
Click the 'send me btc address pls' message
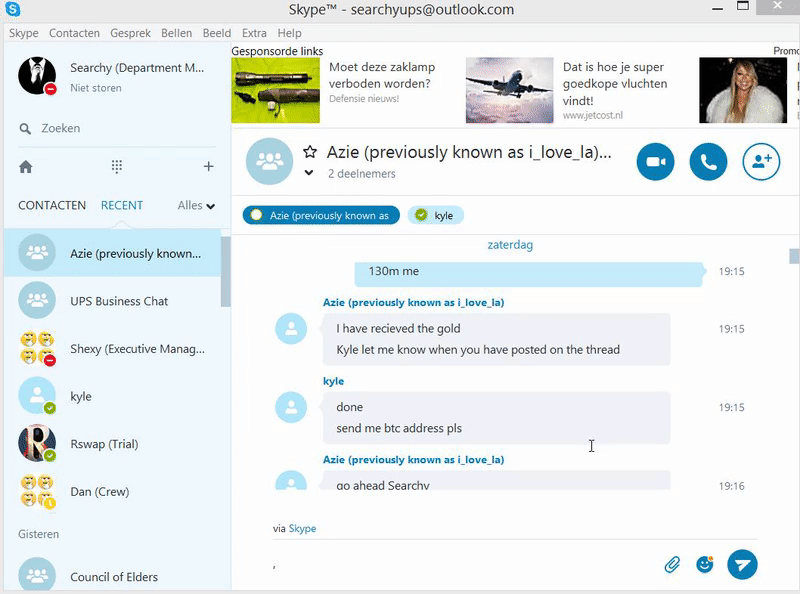tap(399, 428)
